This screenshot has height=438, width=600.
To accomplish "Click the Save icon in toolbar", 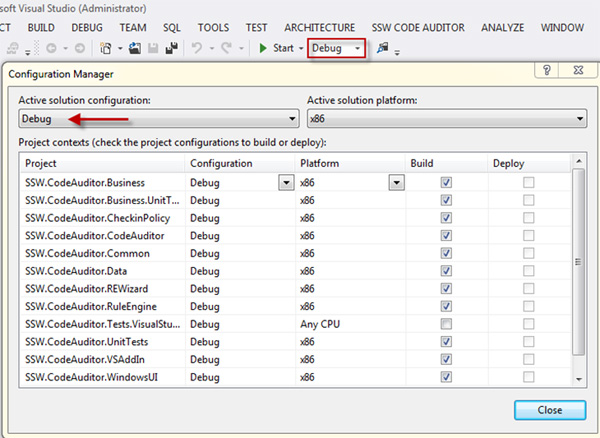I will point(154,48).
